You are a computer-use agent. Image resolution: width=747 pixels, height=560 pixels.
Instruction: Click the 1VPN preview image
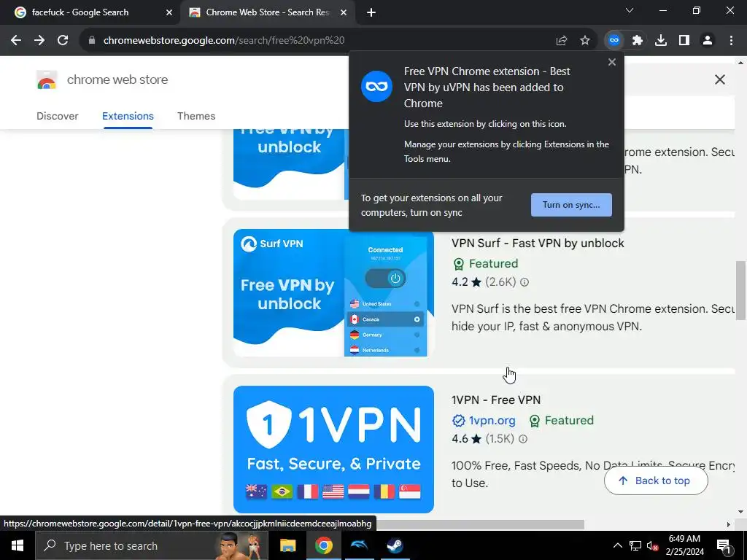(x=333, y=449)
